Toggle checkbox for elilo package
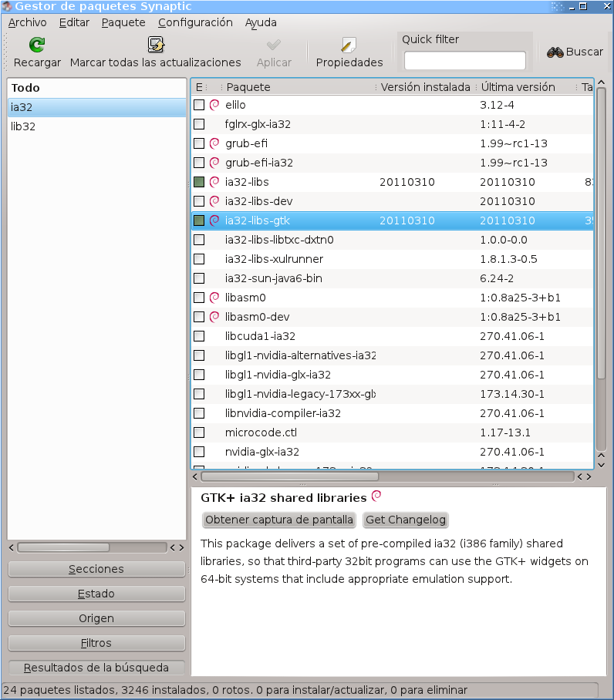This screenshot has width=614, height=700. 199,105
